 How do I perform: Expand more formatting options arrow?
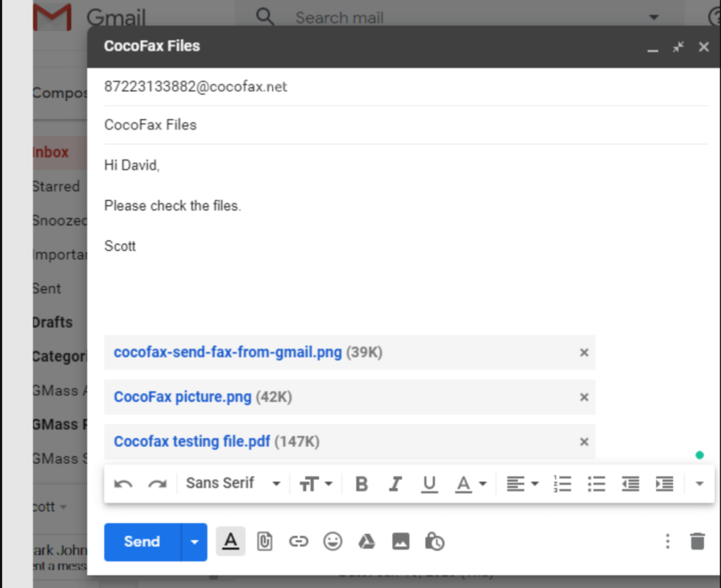click(699, 484)
